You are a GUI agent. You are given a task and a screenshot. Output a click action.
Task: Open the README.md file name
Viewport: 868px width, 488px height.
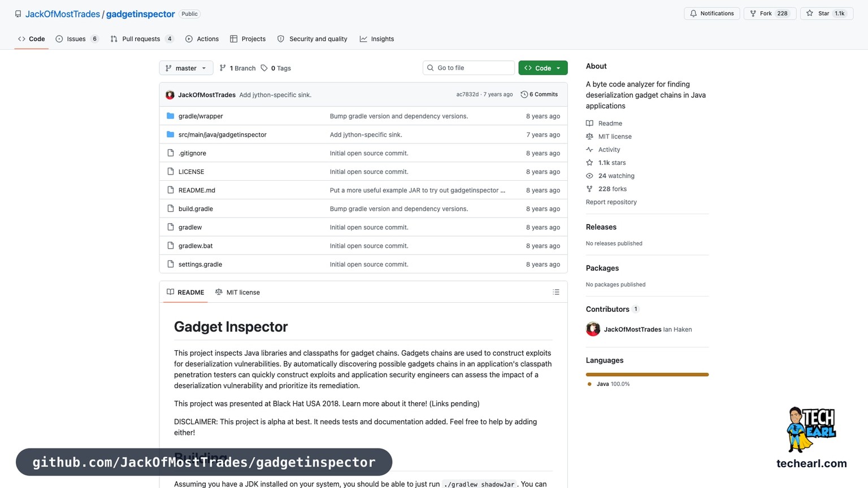click(197, 190)
